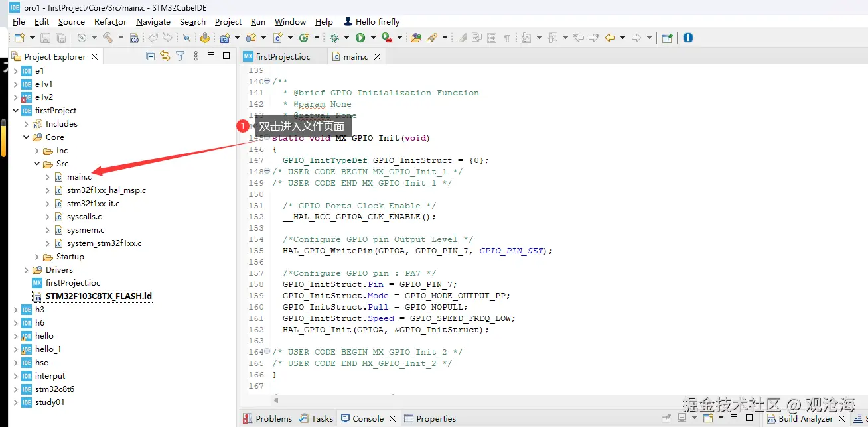Click the yellow chip tool icon
The height and width of the screenshot is (427, 868).
click(205, 38)
